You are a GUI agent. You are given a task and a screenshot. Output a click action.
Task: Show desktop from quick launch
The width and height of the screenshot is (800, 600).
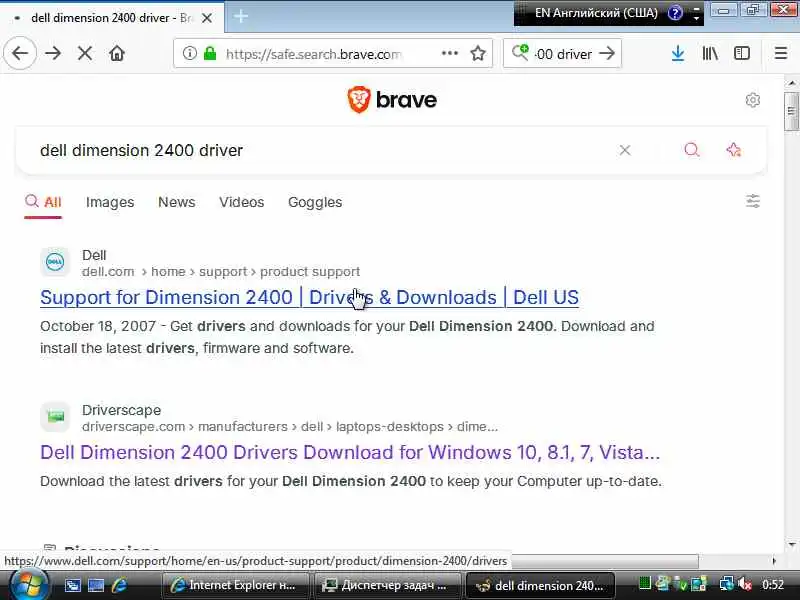coord(96,585)
